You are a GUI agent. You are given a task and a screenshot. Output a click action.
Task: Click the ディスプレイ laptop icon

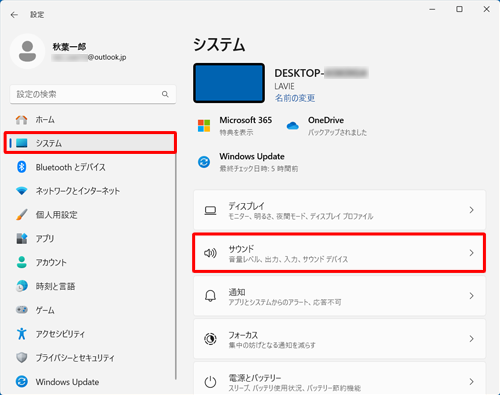(x=210, y=210)
